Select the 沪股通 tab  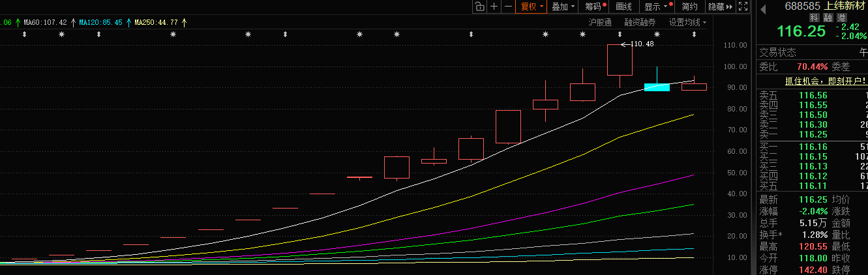coord(600,22)
